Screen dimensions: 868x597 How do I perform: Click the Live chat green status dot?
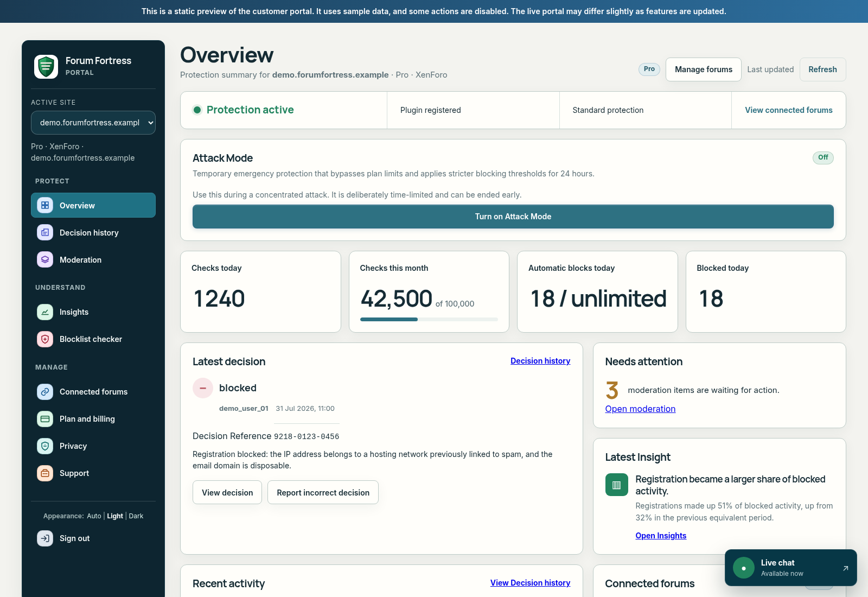(744, 568)
